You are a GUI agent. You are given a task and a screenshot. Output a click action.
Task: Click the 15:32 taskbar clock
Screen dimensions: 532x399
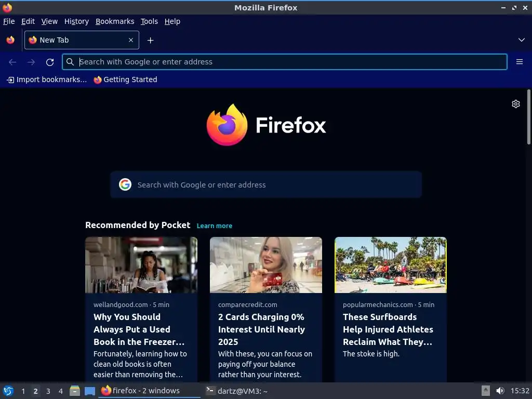coord(520,391)
